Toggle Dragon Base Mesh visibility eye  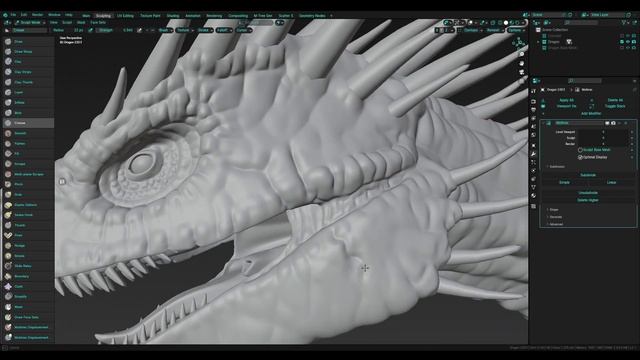628,48
